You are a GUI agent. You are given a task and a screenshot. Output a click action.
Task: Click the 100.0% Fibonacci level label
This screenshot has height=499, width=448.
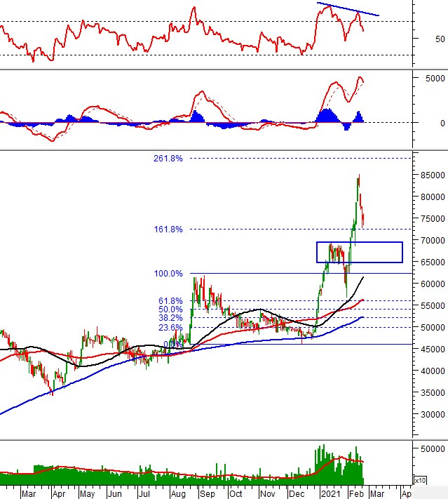coord(168,274)
